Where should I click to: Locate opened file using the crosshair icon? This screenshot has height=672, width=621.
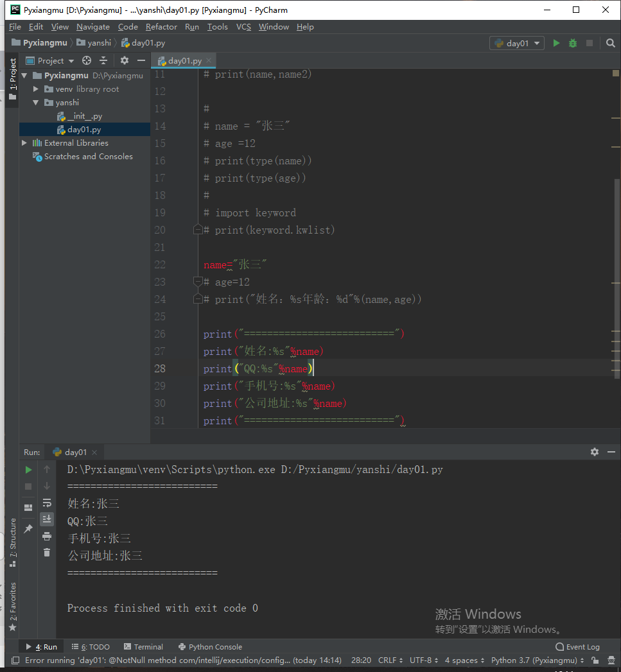pos(87,60)
